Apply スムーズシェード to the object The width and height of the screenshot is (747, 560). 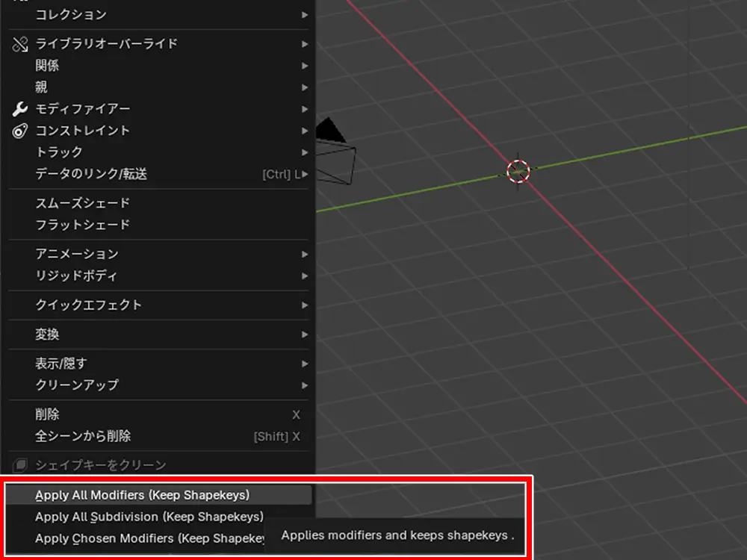tap(83, 203)
